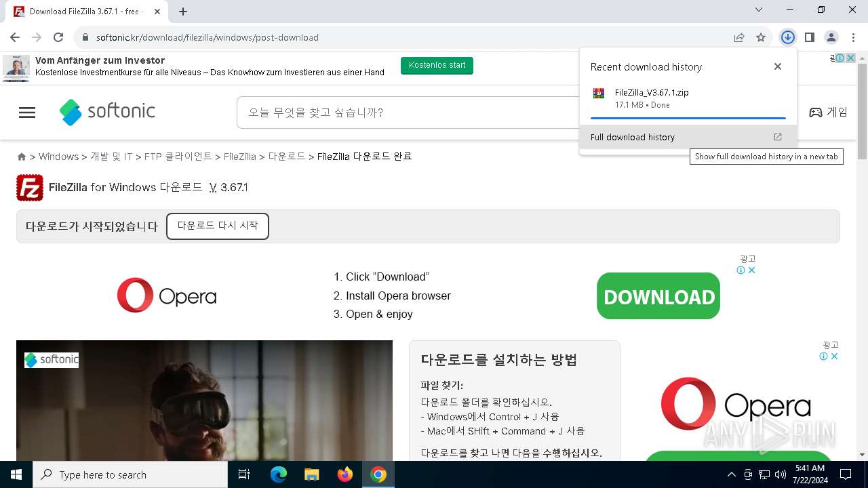The image size is (868, 488).
Task: Click the 다운로드 다시 시작 button
Action: 218,226
